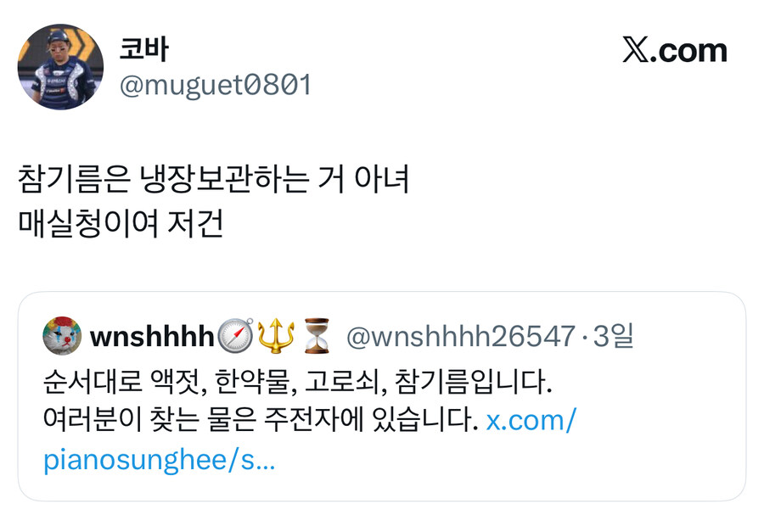Click the tweet line 매실청이여 저건
Image resolution: width=764 pixels, height=532 pixels.
121,224
